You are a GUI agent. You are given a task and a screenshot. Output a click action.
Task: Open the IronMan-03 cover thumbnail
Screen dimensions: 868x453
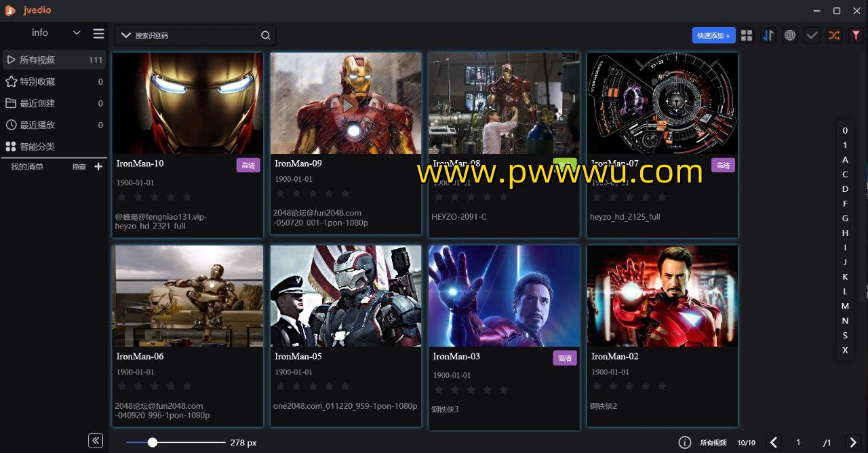[x=505, y=296]
